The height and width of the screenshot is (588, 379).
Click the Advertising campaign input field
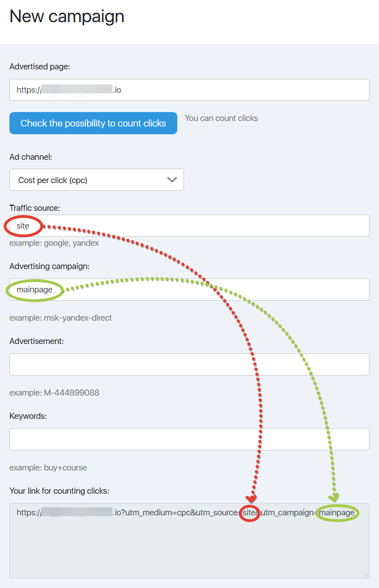(189, 290)
